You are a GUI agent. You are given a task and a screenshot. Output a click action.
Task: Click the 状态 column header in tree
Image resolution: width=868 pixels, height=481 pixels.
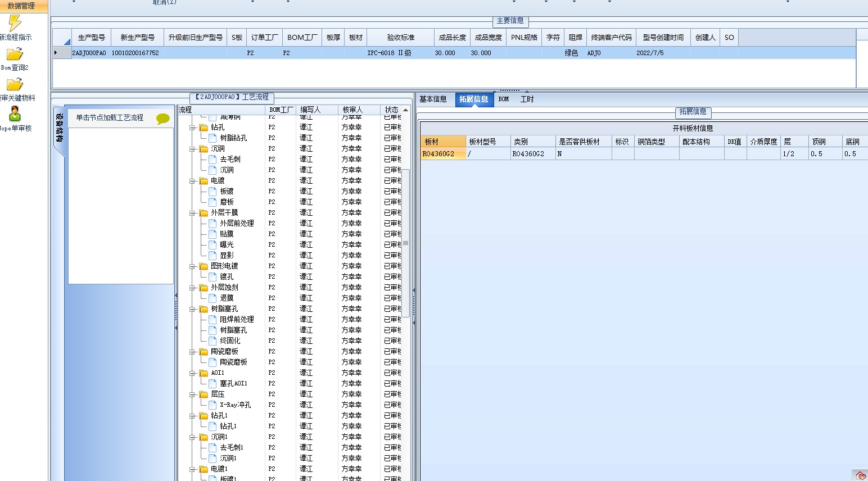pyautogui.click(x=392, y=110)
